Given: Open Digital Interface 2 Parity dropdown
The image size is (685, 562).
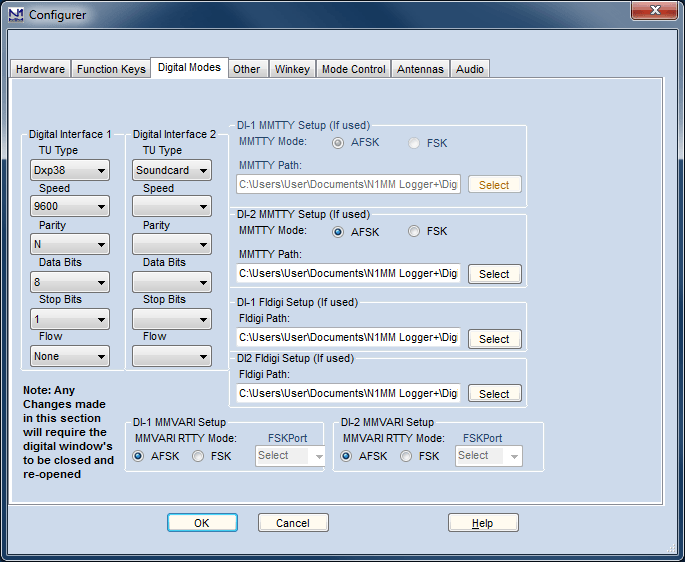Looking at the screenshot, I should [x=172, y=244].
